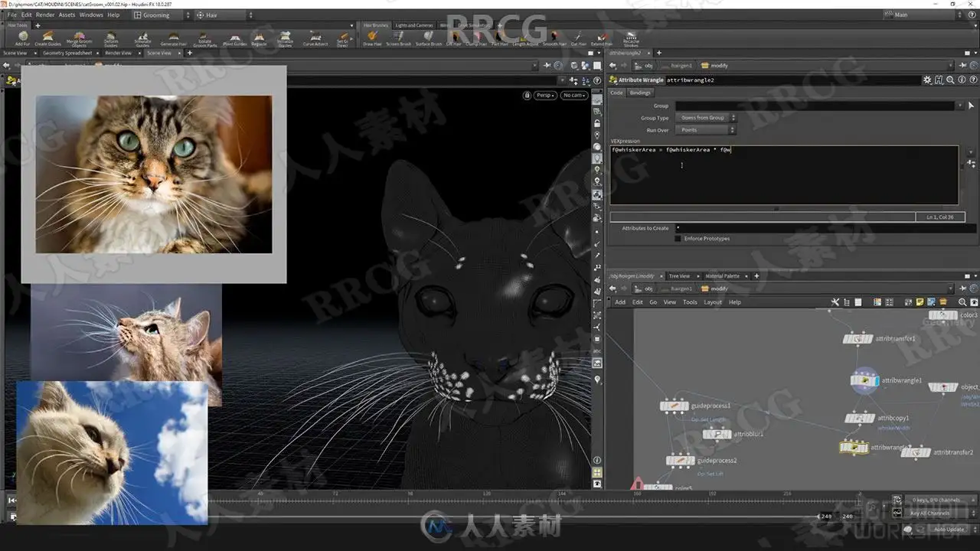Enable the Enforce Prototypes checkbox
This screenshot has height=551, width=980.
[678, 239]
